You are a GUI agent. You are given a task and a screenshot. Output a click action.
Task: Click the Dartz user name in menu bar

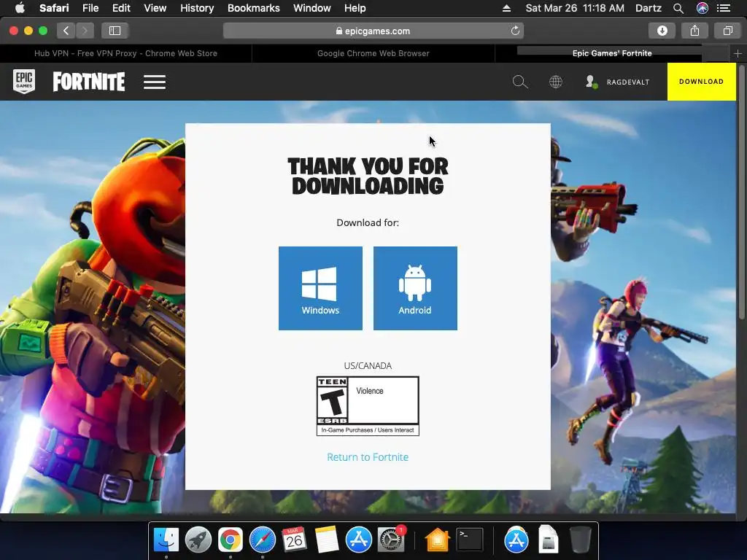coord(649,8)
